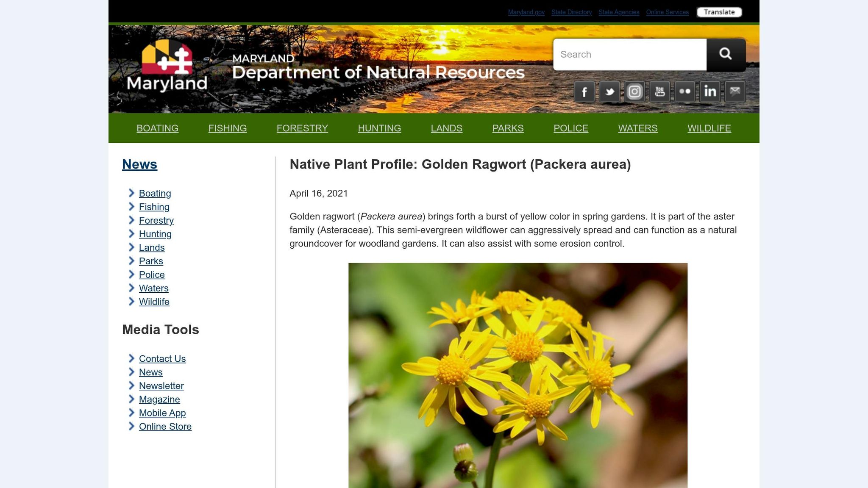Viewport: 868px width, 488px height.
Task: Click the chevron arrow beside Online Store
Action: point(131,426)
